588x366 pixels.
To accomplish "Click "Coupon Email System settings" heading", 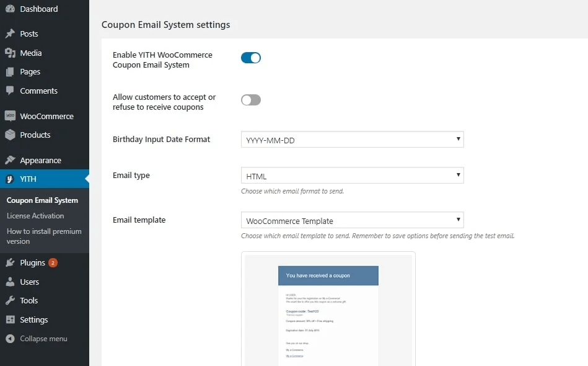I will (166, 25).
